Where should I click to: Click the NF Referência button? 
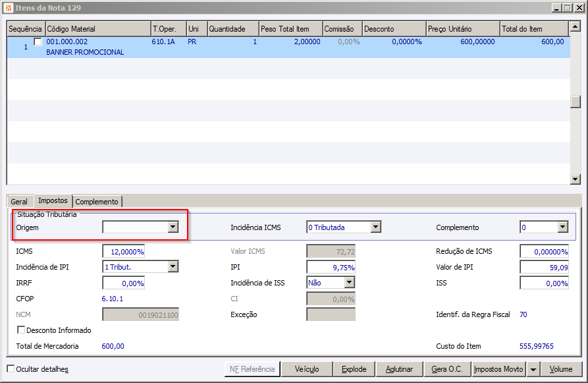pyautogui.click(x=252, y=369)
